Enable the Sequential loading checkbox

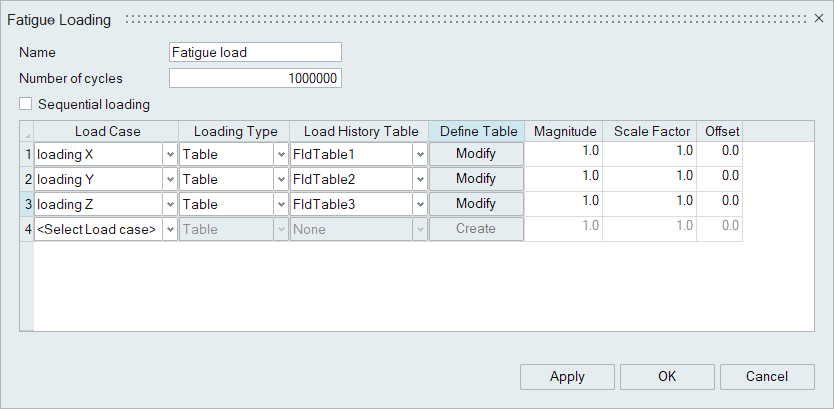click(26, 104)
